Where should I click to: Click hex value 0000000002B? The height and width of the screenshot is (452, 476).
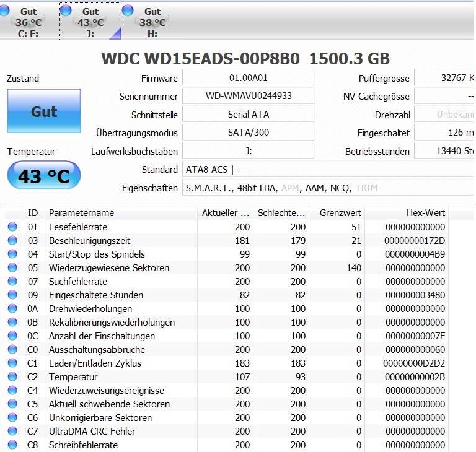point(415,376)
